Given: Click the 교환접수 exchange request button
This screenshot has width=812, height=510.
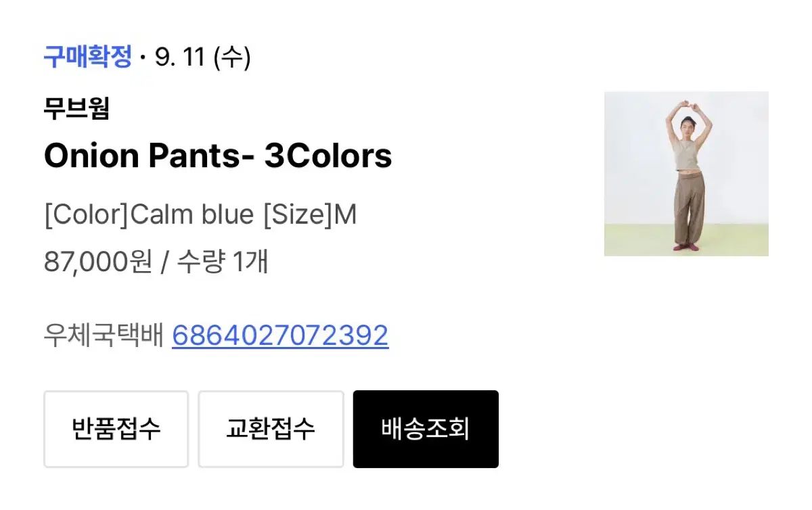Looking at the screenshot, I should click(x=271, y=429).
